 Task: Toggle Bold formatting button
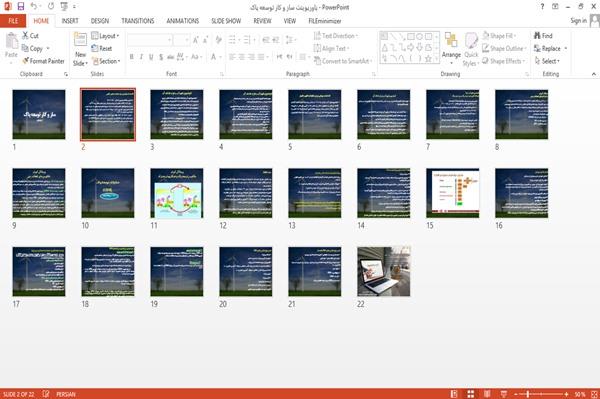[x=132, y=57]
